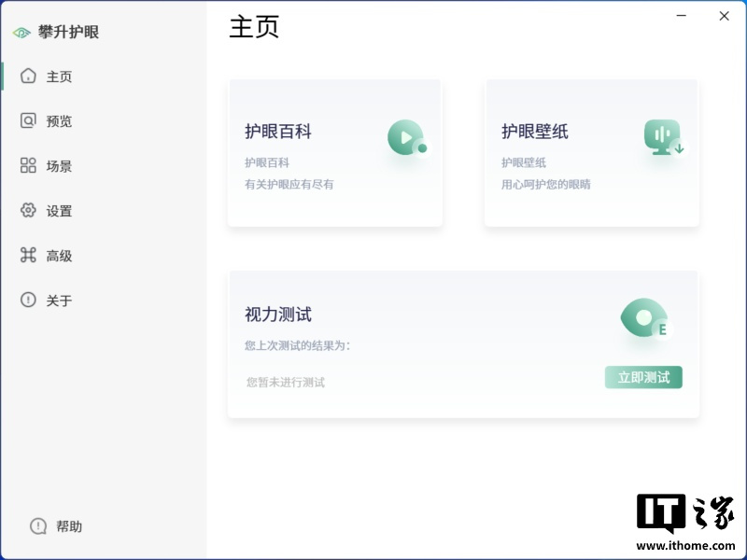Minimize the 攀升护眼 window

tap(683, 16)
